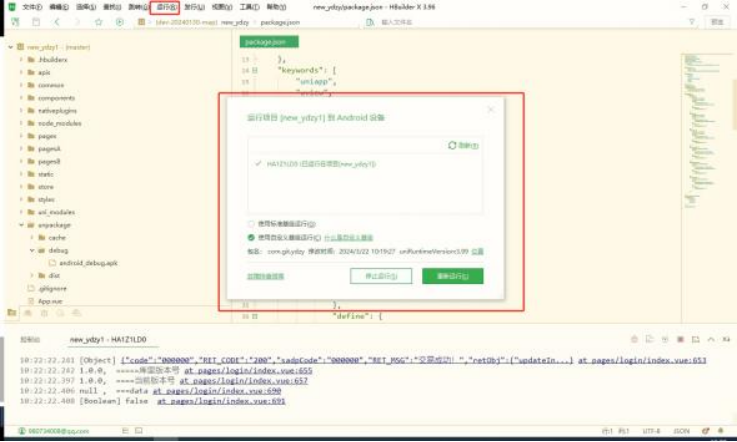Close the run to Android dialog

pos(490,108)
